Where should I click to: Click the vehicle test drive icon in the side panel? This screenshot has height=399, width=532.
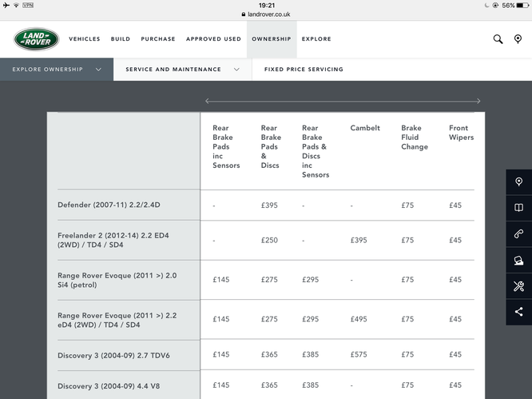coord(518,260)
